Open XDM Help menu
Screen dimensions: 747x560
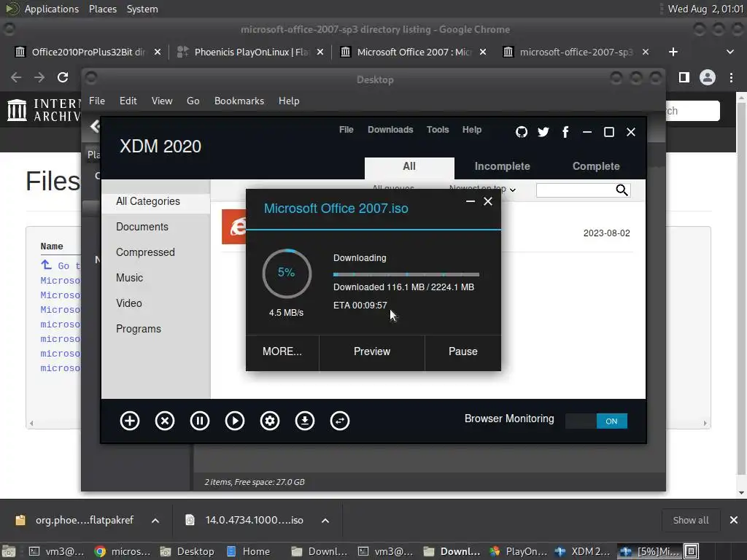tap(472, 130)
